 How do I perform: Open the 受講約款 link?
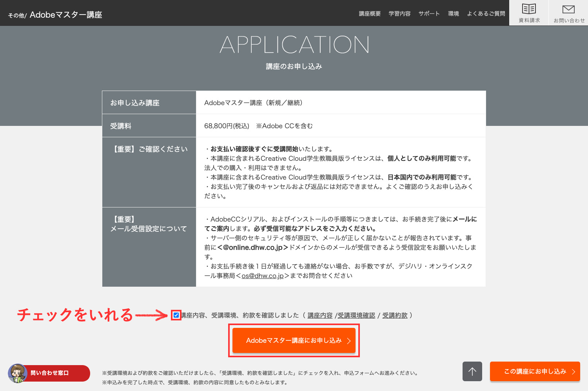(x=395, y=315)
